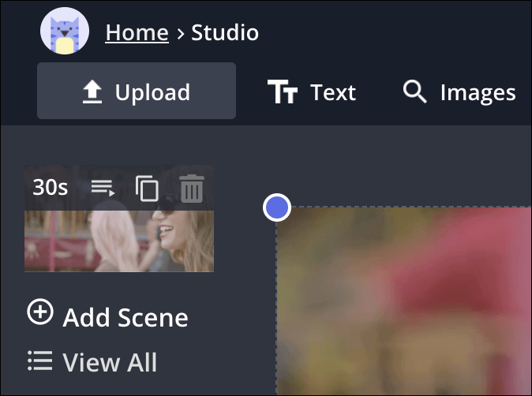Delete the scene using the trash icon

[x=192, y=189]
